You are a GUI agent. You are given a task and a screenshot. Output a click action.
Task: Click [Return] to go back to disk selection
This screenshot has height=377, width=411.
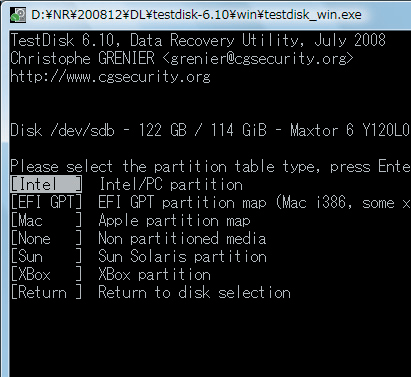click(46, 292)
